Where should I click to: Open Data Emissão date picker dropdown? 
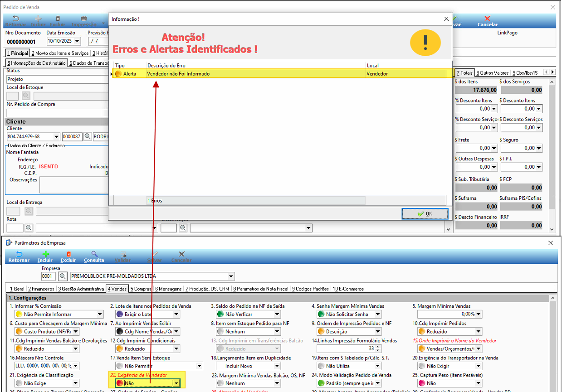click(x=77, y=41)
